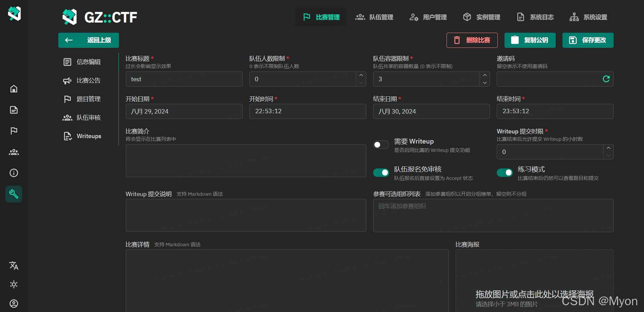Increase the 队伍容器限制 value
The image size is (644, 312).
point(485,75)
